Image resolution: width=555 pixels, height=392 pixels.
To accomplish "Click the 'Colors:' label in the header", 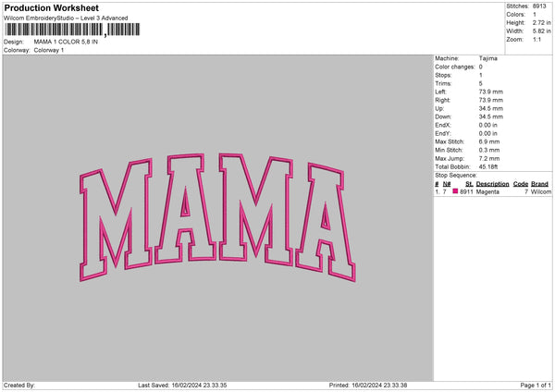I will coord(516,15).
